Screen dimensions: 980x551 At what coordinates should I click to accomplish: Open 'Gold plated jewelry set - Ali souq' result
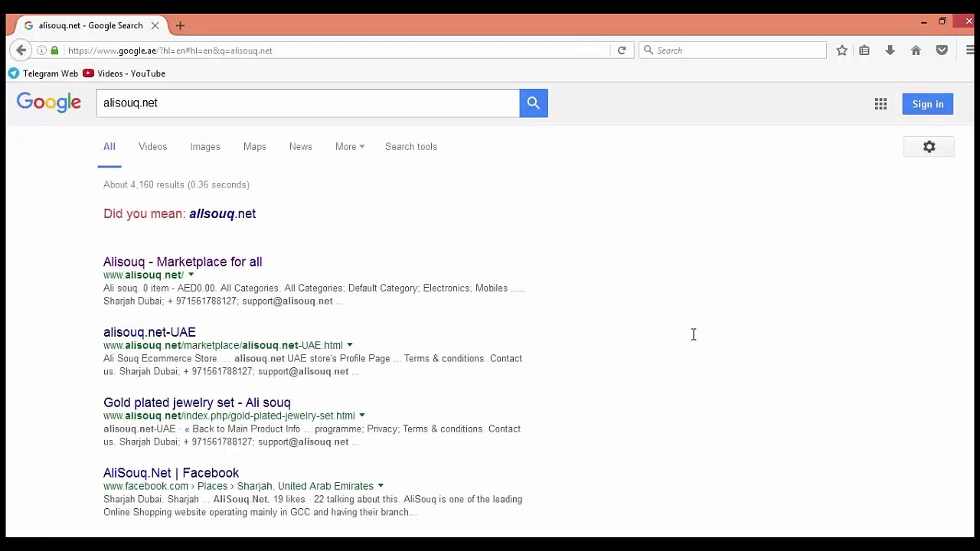tap(197, 403)
